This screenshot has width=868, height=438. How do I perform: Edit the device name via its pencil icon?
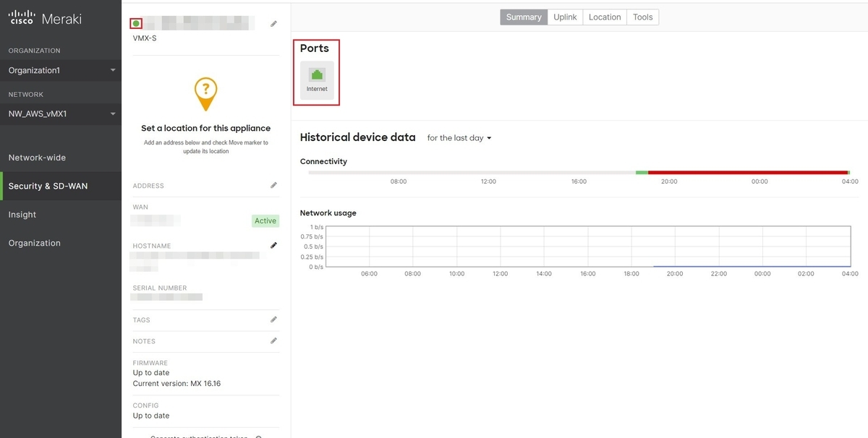pos(273,24)
